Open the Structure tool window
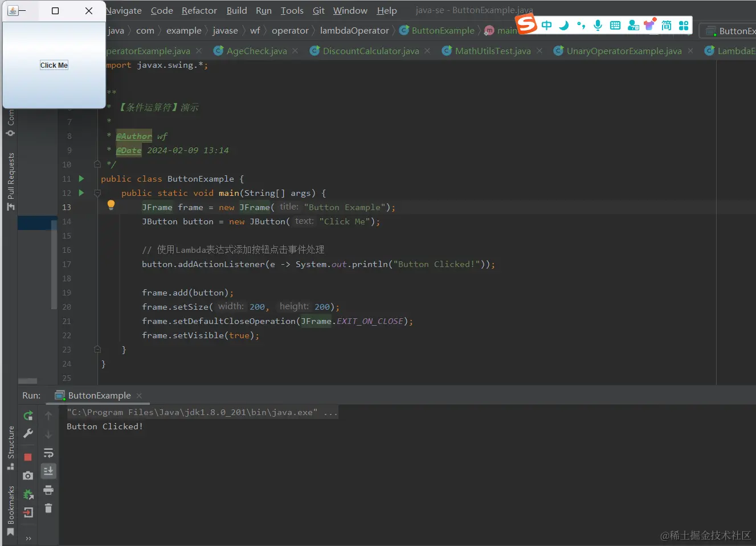Viewport: 756px width, 546px height. point(10,448)
